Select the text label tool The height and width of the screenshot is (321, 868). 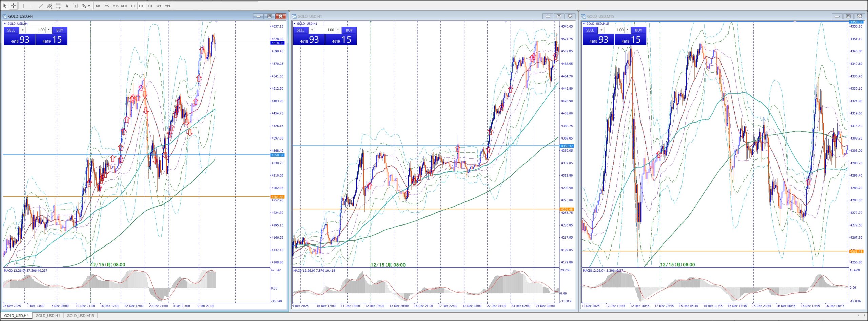tap(75, 6)
